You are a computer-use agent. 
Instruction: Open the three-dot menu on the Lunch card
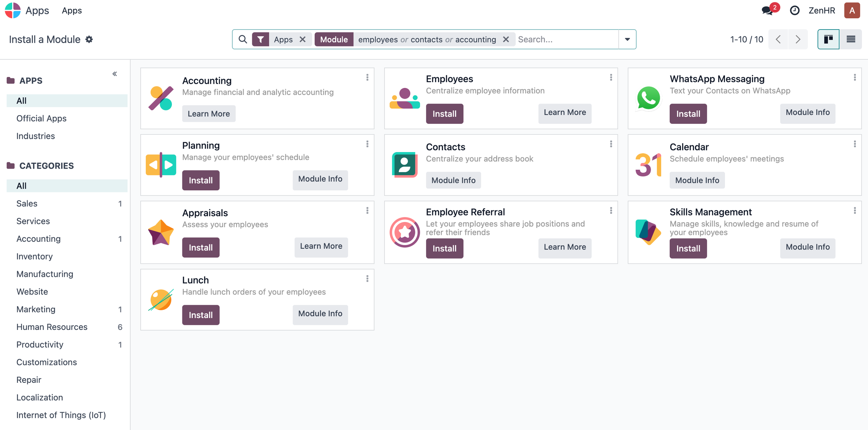tap(367, 279)
